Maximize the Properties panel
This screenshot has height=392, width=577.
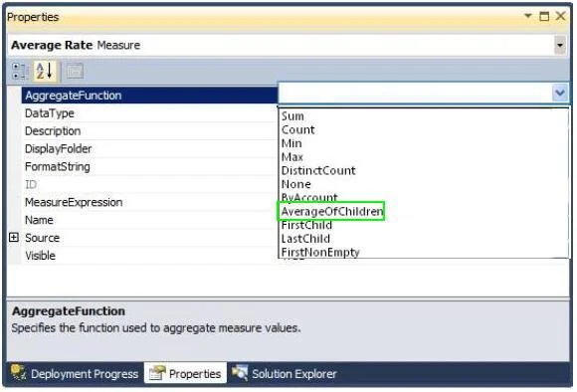point(544,16)
